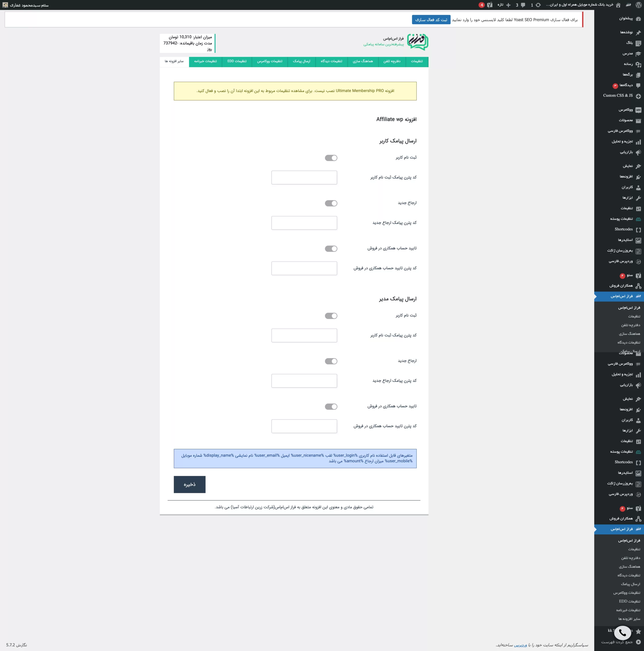Viewport: 644px width, 651px height.
Task: Click the pin icon beside نوشته‌ها
Action: [638, 33]
